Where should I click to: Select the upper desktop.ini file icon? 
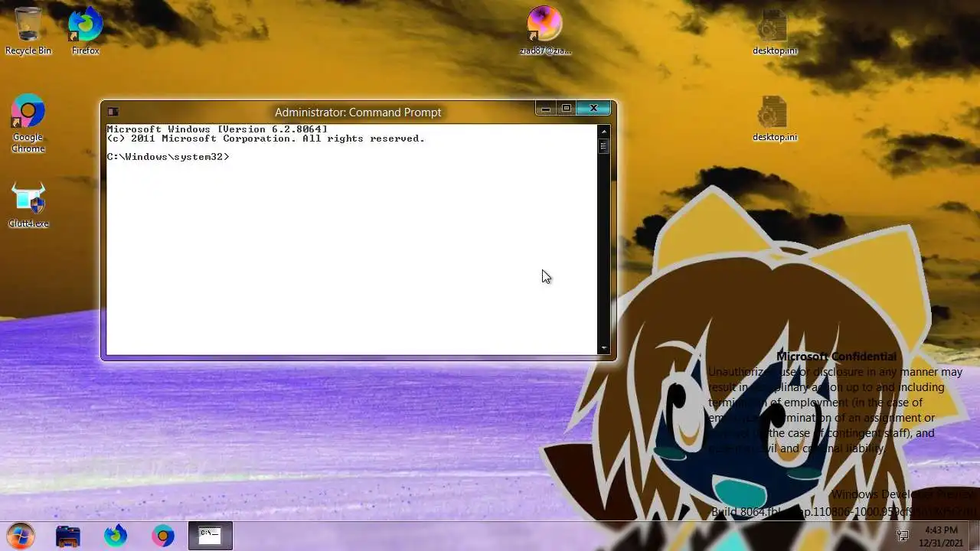[x=774, y=31]
